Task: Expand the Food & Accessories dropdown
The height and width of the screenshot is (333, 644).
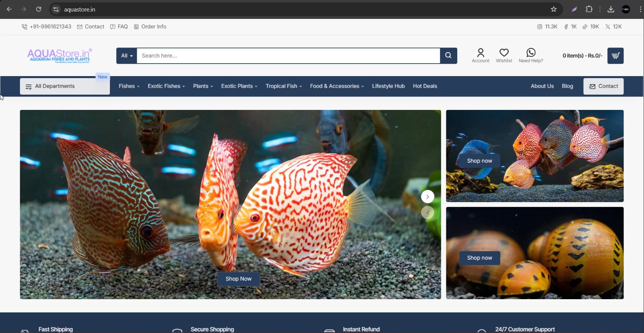Action: click(336, 86)
